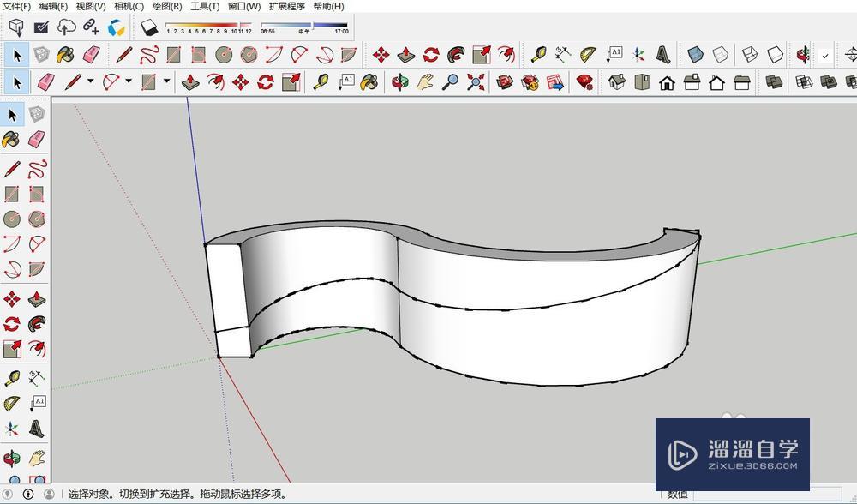
Task: Select Circle tool in the upper toolbar row
Action: (224, 55)
